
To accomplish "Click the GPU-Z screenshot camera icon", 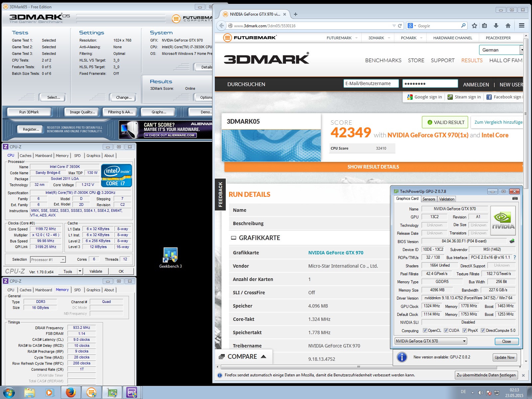I will [x=515, y=199].
